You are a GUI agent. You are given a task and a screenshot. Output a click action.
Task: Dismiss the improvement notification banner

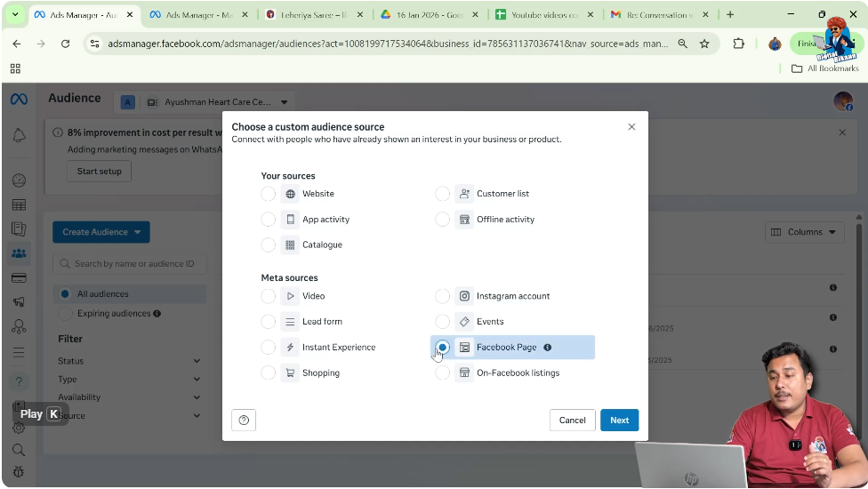pos(842,132)
